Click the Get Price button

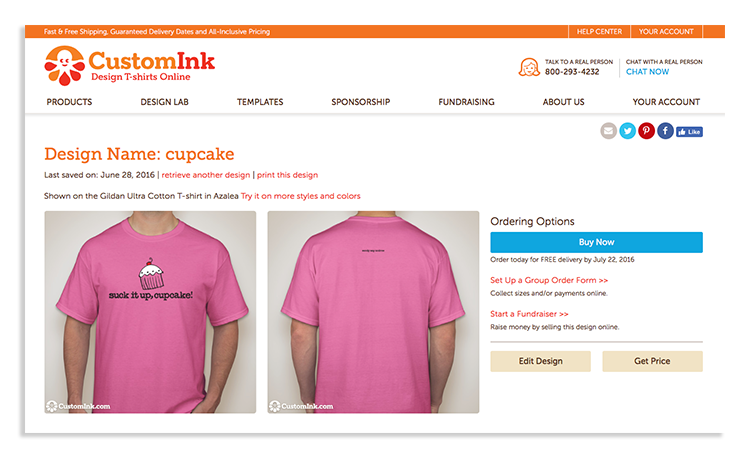[x=652, y=361]
